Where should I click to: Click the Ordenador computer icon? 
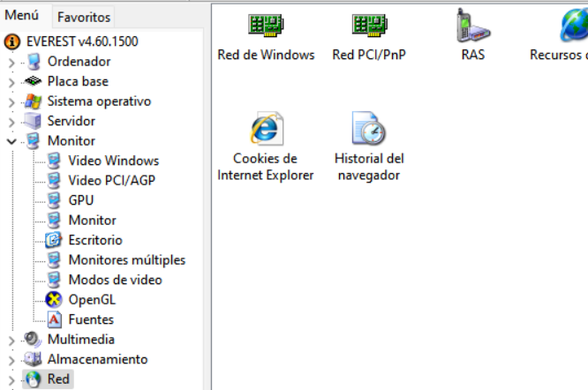pos(34,62)
